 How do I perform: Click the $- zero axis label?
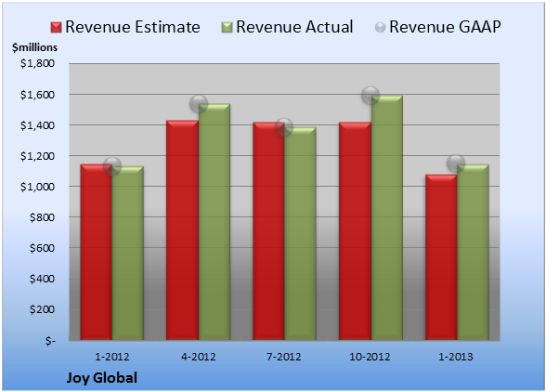[x=50, y=340]
